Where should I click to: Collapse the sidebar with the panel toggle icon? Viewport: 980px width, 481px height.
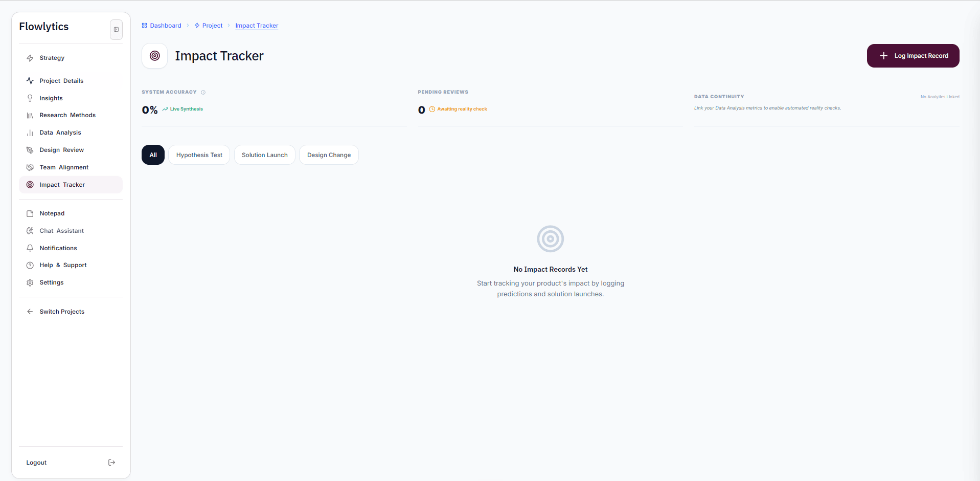tap(116, 30)
